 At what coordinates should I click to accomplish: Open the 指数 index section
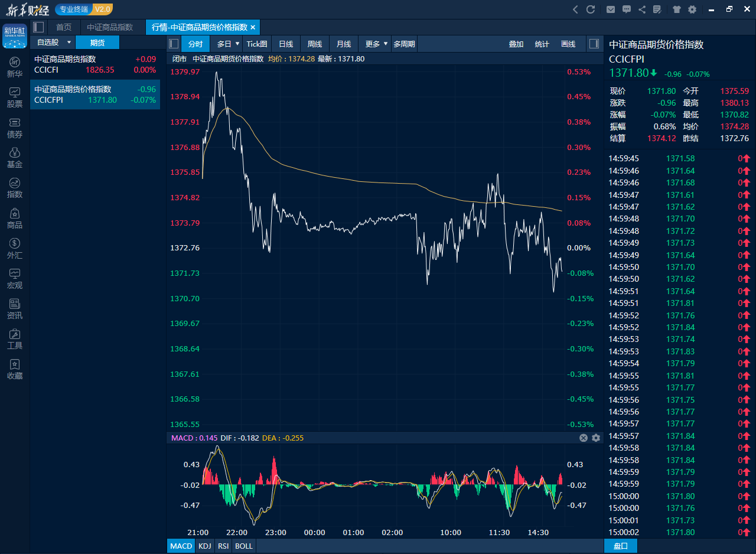pos(15,188)
